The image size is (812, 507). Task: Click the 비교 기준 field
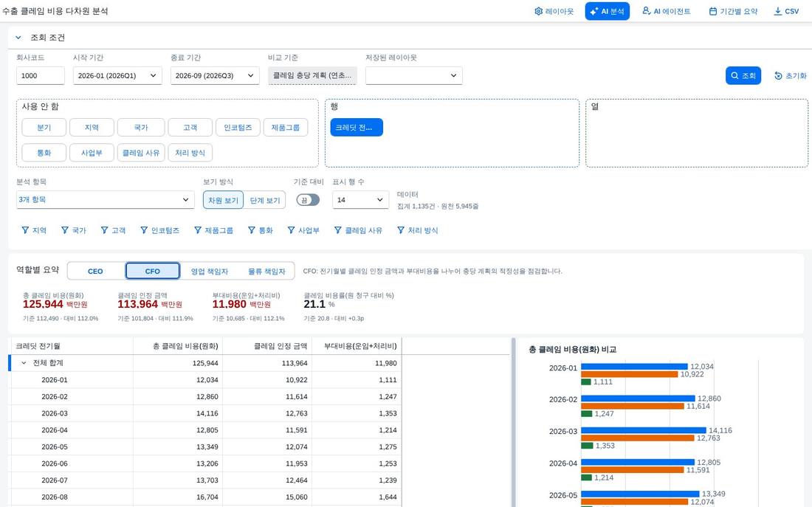click(x=312, y=75)
